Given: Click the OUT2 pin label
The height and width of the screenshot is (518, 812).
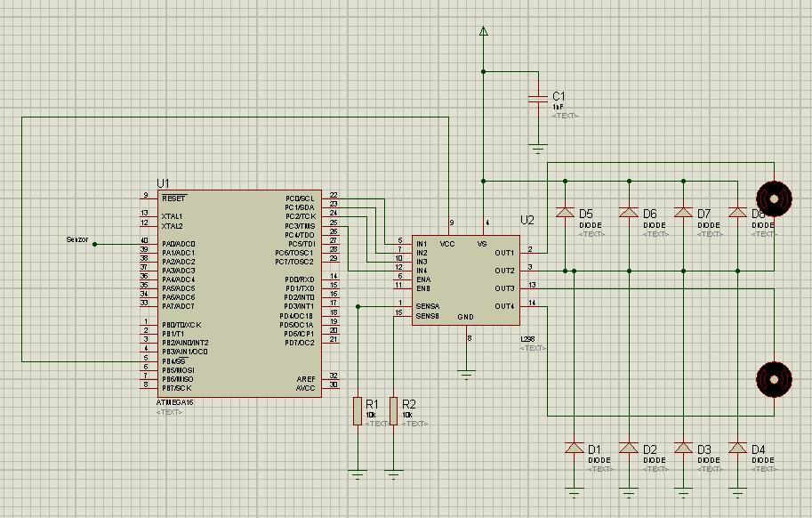Looking at the screenshot, I should 504,271.
